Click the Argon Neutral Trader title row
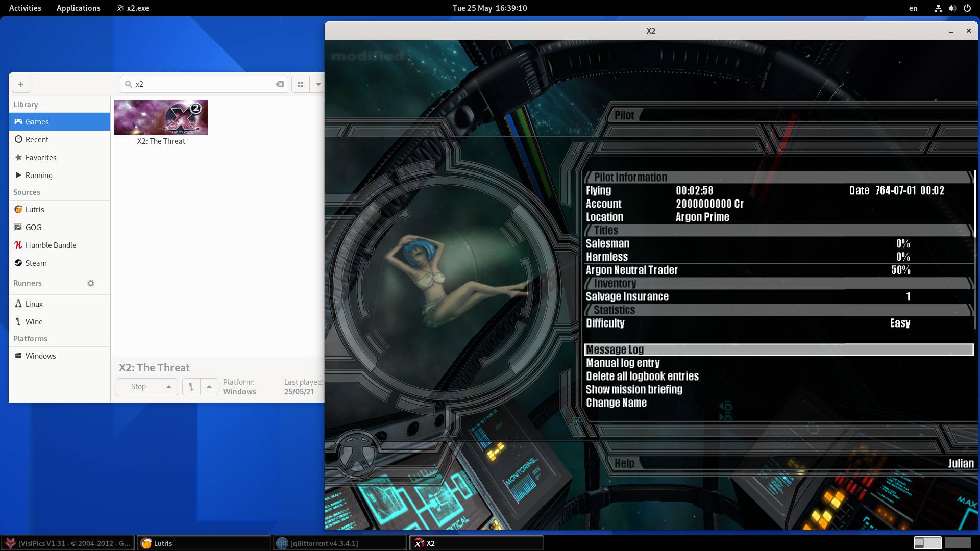Screen dimensions: 980x551 (x=779, y=270)
